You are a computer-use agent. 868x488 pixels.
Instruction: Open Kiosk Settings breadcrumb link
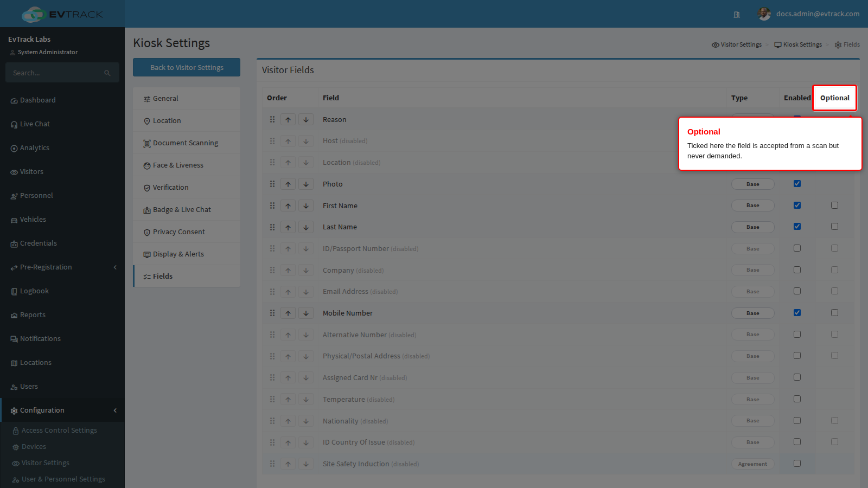coord(798,44)
